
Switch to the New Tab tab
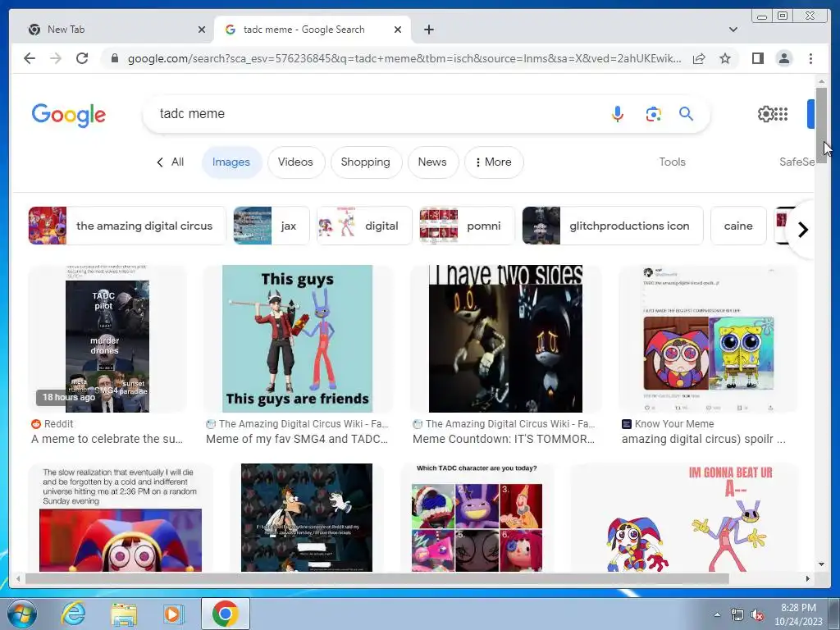point(112,30)
